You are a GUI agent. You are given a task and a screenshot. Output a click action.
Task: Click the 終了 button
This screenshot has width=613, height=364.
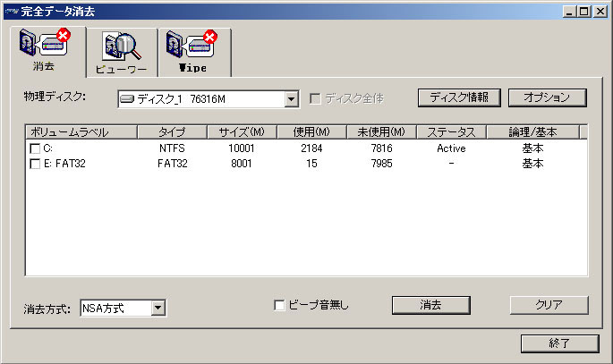click(x=559, y=343)
